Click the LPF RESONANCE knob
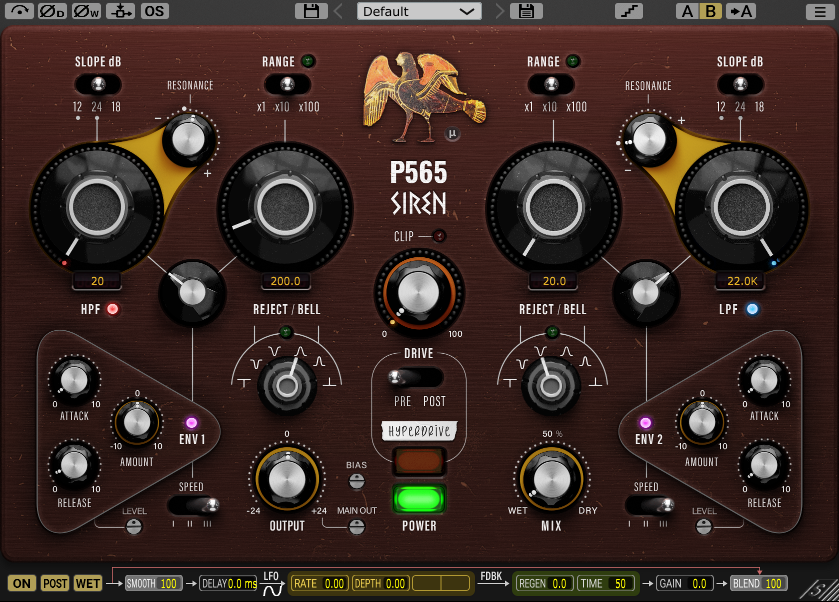839x602 pixels. point(649,139)
